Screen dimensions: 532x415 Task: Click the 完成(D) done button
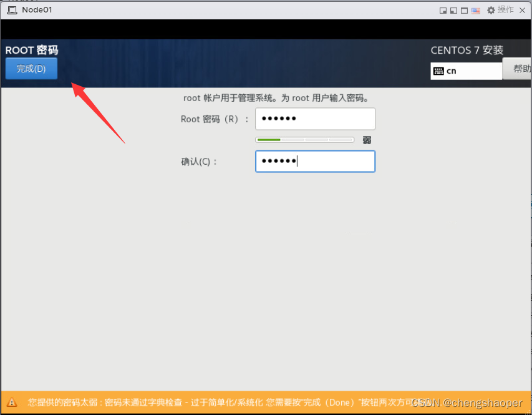[31, 69]
